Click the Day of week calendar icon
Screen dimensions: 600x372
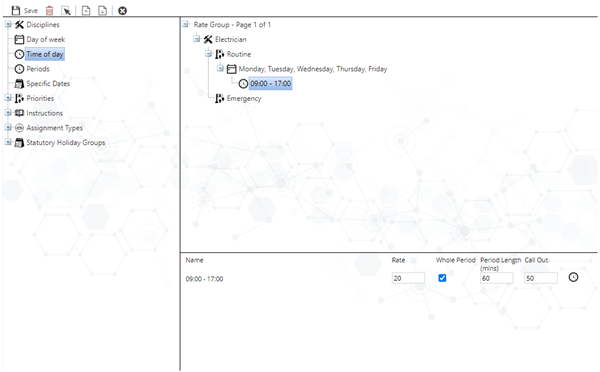(19, 39)
